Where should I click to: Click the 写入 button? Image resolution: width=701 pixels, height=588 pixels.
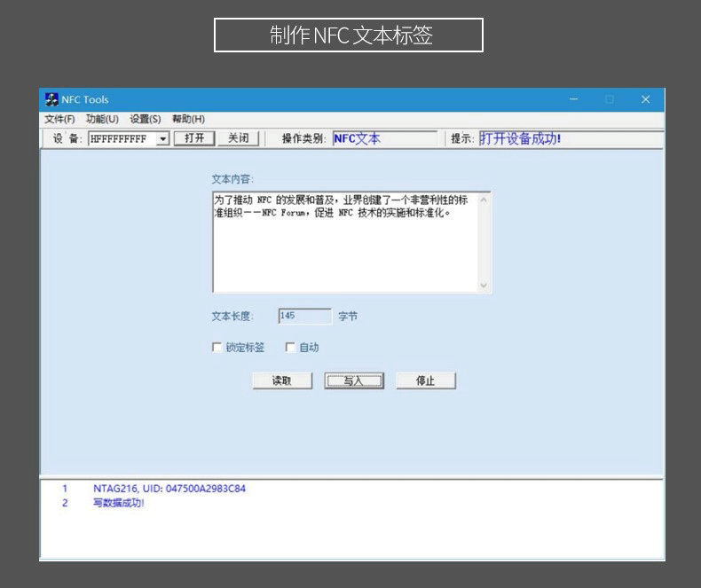354,380
